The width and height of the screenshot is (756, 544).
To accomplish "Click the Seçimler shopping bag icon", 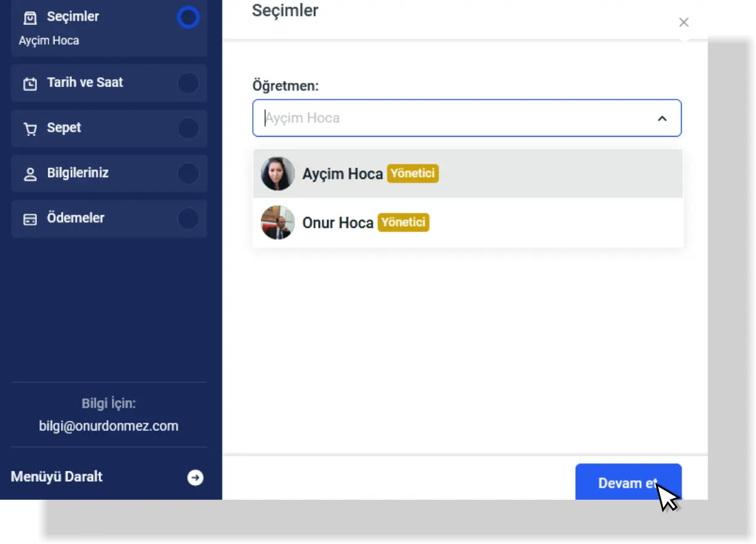I will click(30, 18).
